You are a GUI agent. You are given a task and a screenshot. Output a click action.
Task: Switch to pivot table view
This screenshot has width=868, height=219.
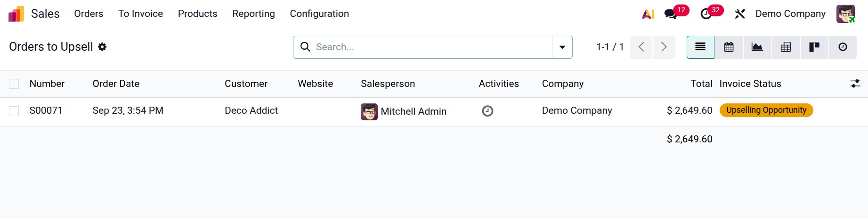tap(786, 47)
